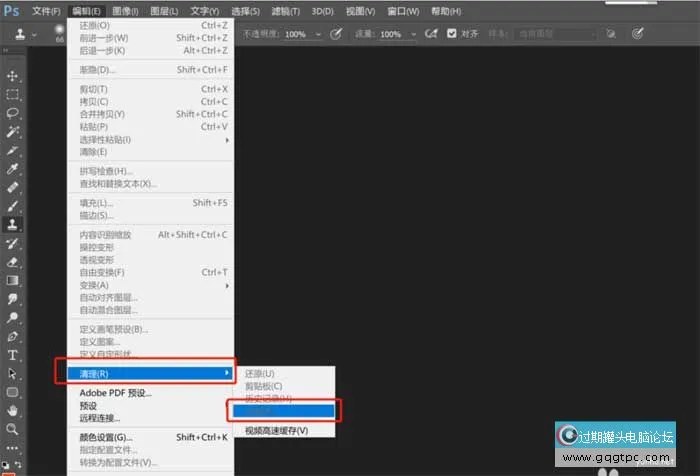The height and width of the screenshot is (476, 700).
Task: Select the Eraser tool
Action: pyautogui.click(x=13, y=262)
